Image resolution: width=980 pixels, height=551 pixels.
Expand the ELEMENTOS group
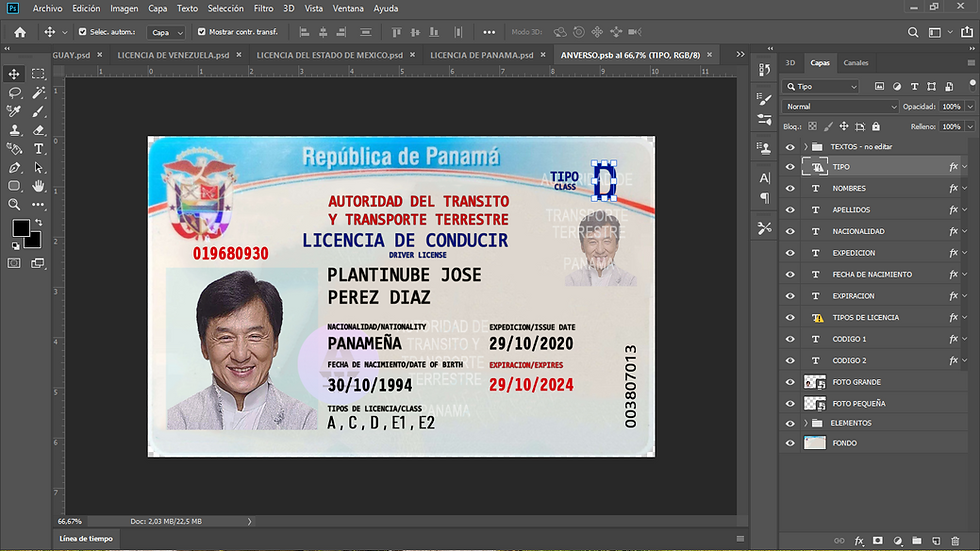point(806,423)
